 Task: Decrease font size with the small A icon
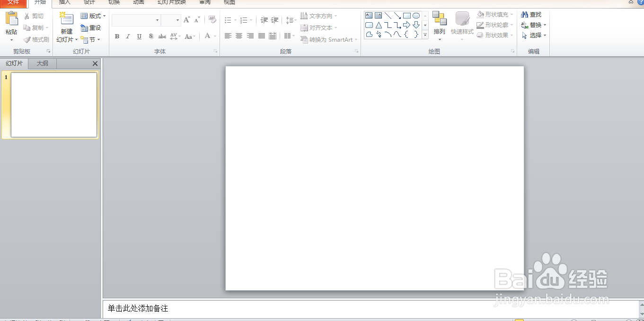pyautogui.click(x=197, y=20)
